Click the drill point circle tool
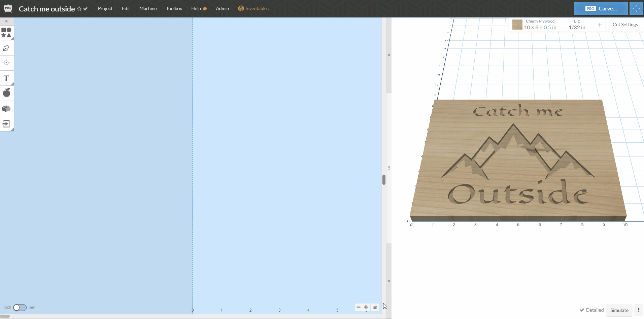Viewport: 644px width, 319px height. click(x=6, y=63)
